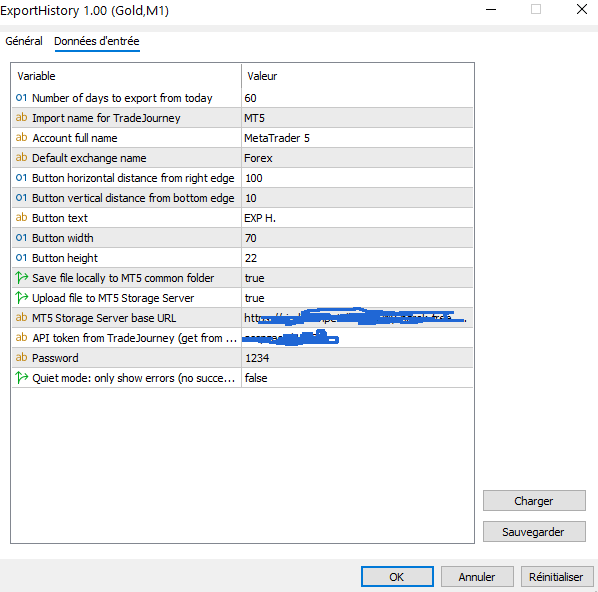Switch to the Général tab

click(x=24, y=41)
